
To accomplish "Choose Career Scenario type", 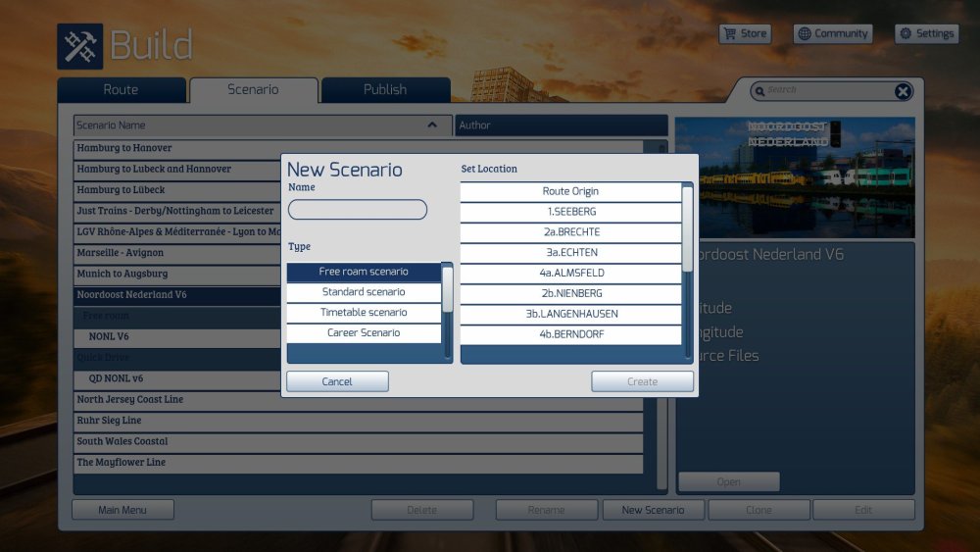I will coord(364,333).
